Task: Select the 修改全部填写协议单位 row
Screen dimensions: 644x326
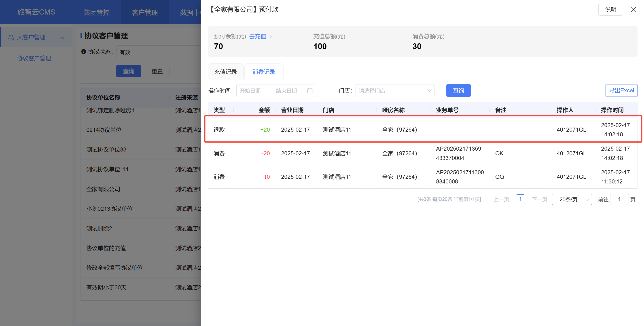Action: coord(141,268)
